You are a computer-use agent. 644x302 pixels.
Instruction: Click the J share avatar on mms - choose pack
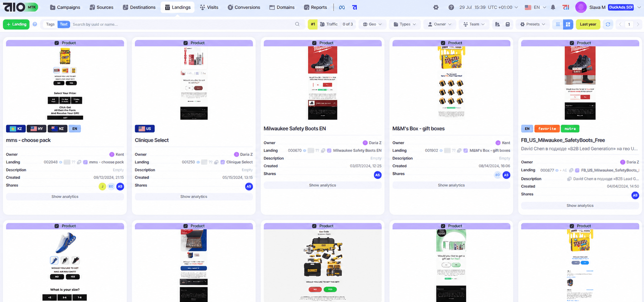102,186
